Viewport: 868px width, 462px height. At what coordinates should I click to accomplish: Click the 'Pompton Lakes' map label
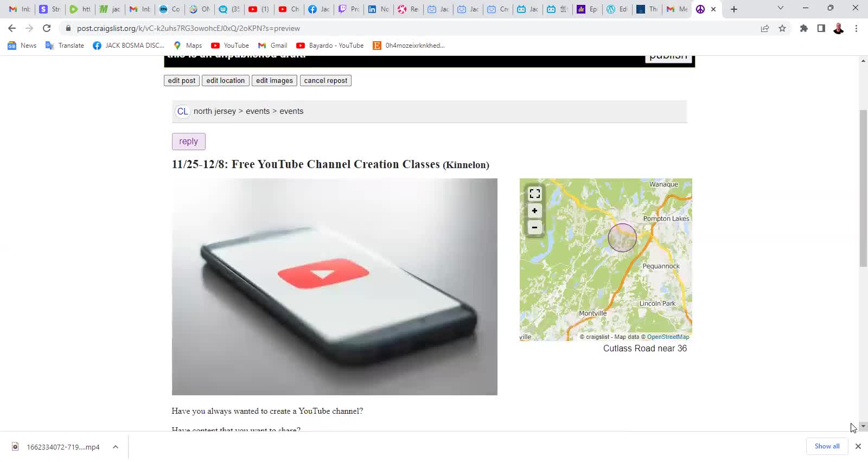tap(666, 219)
